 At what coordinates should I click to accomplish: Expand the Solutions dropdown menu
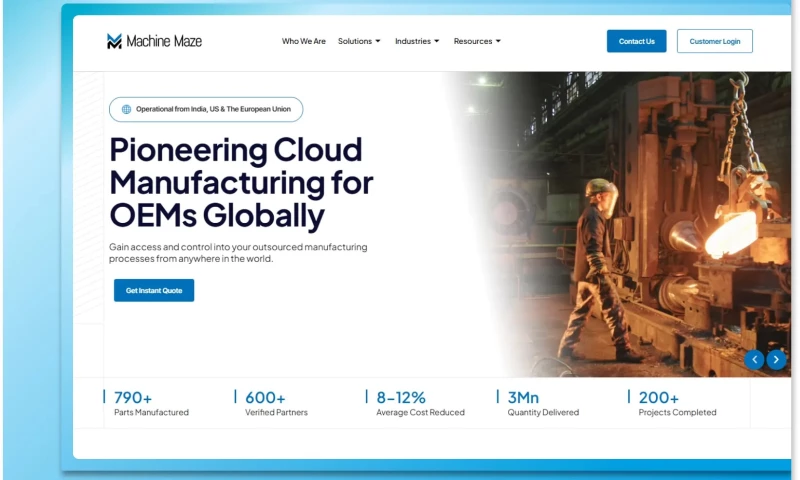(x=359, y=41)
